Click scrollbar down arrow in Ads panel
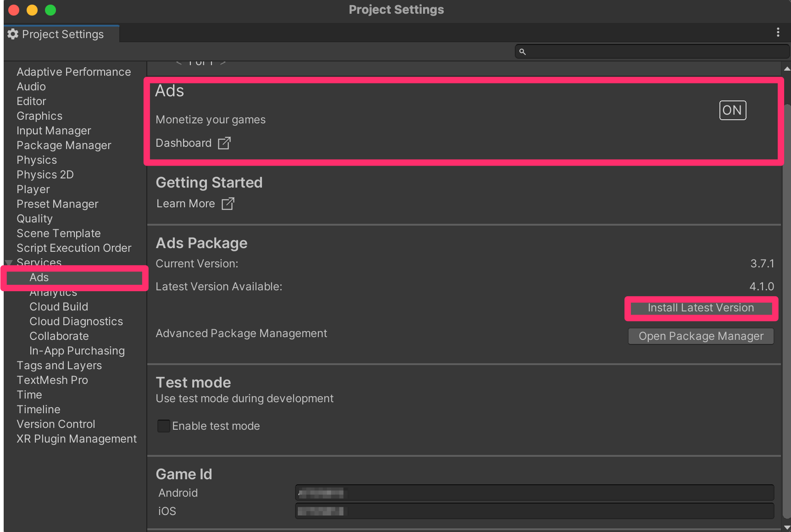791x532 pixels. coord(787,527)
